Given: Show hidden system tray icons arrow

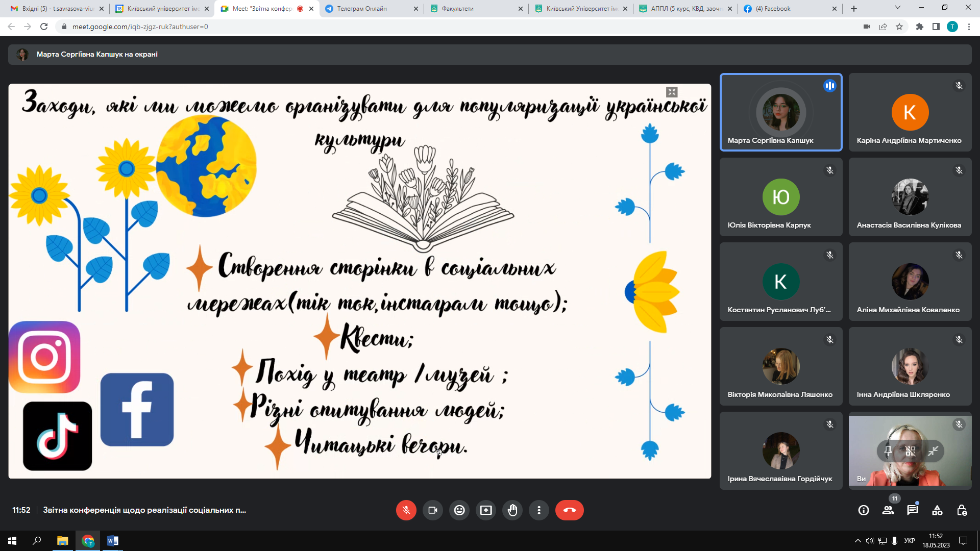Looking at the screenshot, I should coord(857,541).
